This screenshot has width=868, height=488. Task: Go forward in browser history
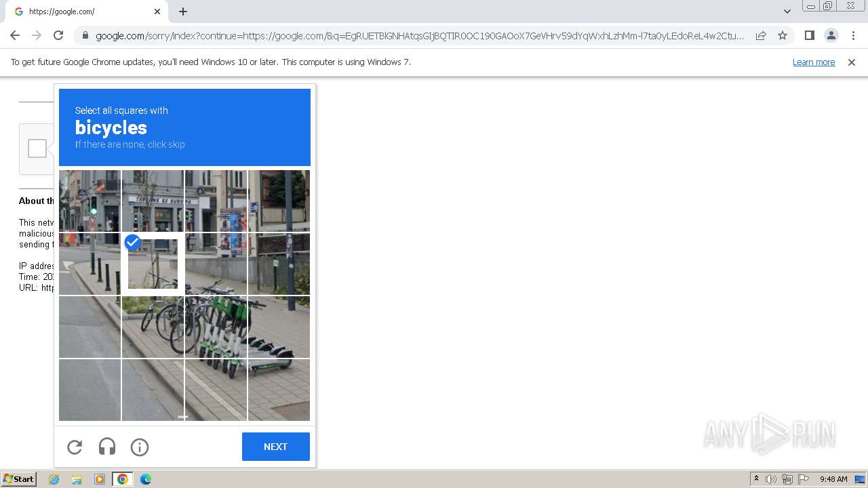(x=37, y=35)
